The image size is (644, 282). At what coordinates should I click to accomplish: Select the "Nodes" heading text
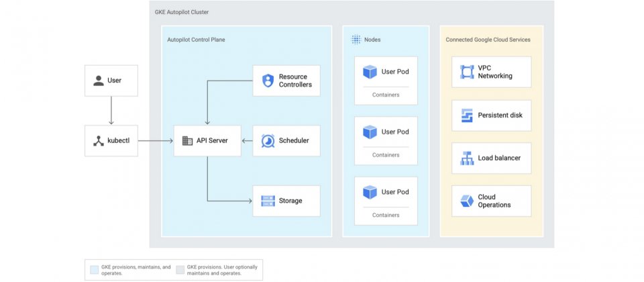coord(372,40)
